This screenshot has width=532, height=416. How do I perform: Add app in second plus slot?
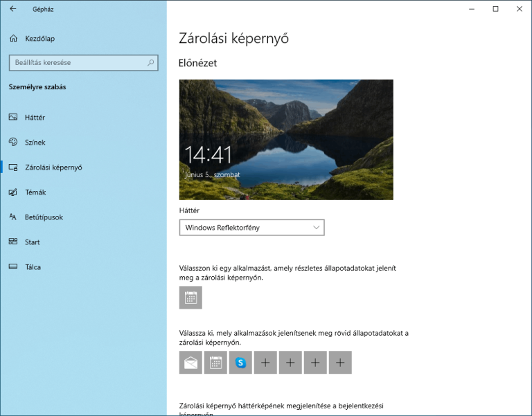tap(290, 363)
